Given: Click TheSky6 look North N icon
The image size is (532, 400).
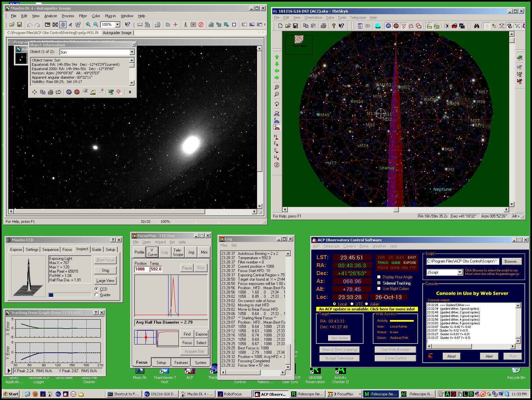Looking at the screenshot, I should (x=276, y=137).
